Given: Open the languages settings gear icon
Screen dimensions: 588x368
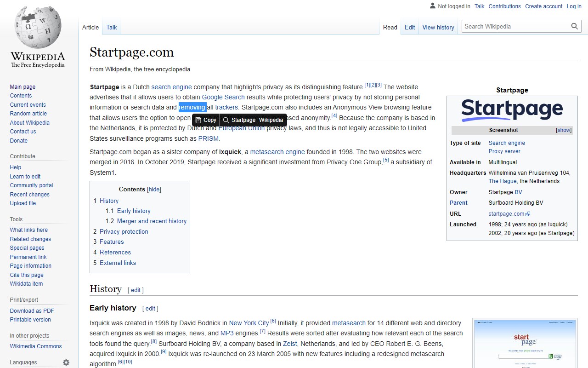Looking at the screenshot, I should tap(66, 362).
